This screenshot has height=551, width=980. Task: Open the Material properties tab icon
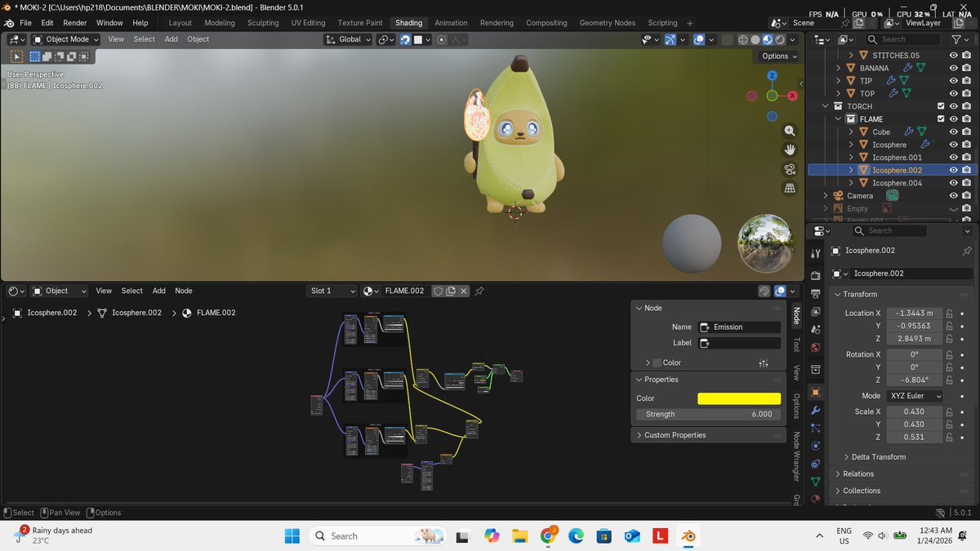pos(815,499)
